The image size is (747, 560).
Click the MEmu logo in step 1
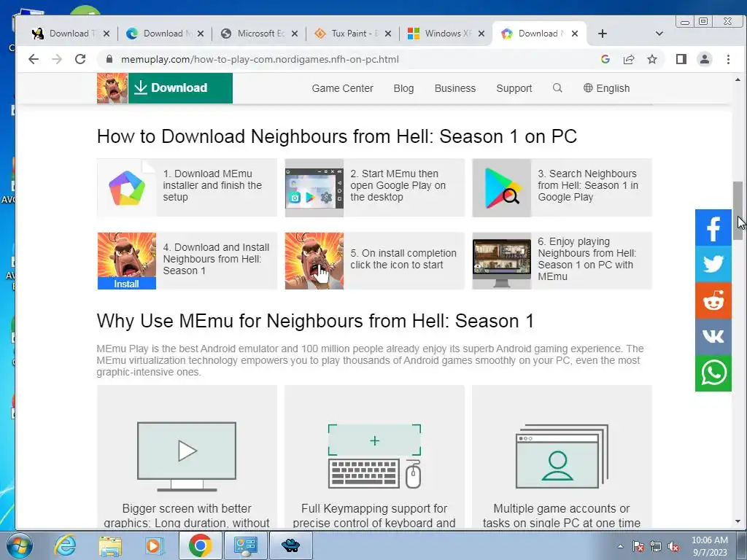[x=127, y=187]
